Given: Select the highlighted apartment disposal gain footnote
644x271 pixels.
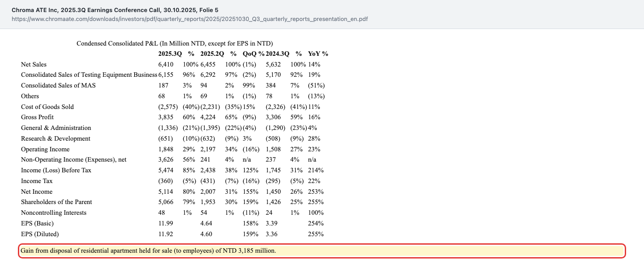Looking at the screenshot, I should tap(322, 251).
